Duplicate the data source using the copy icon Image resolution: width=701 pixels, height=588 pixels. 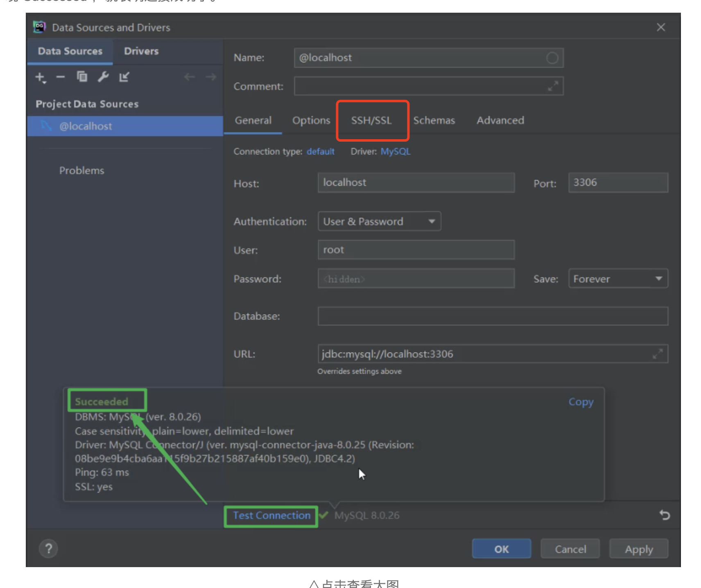(82, 77)
